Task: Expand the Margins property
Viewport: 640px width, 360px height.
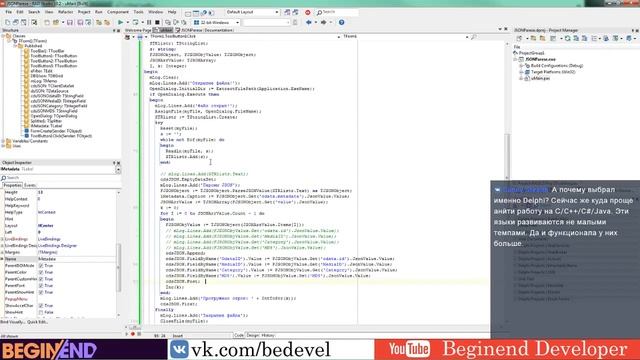Action: pos(2,253)
